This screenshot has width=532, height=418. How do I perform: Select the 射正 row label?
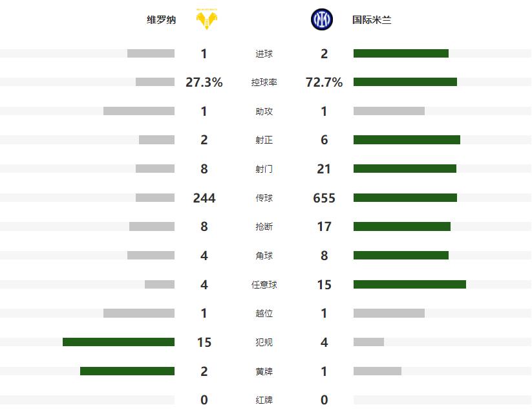click(264, 140)
